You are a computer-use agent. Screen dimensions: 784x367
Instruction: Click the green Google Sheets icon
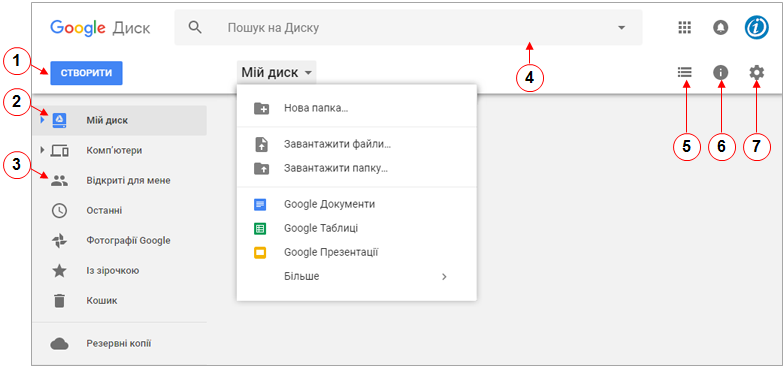point(260,229)
